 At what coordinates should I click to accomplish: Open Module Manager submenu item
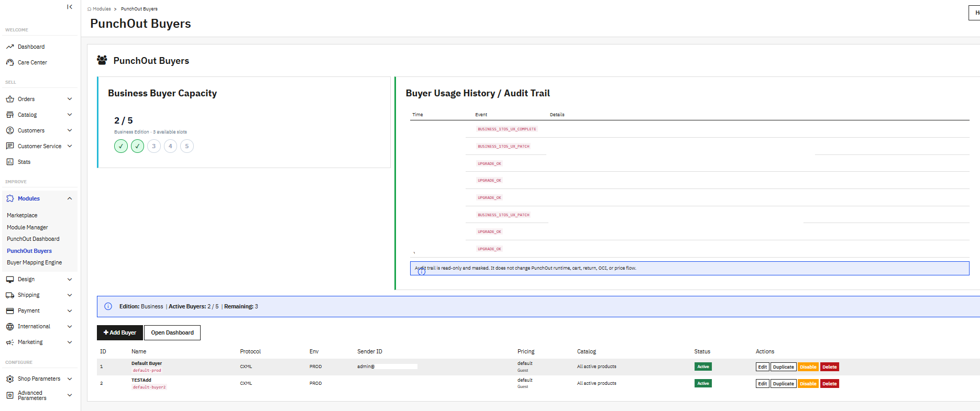tap(27, 227)
